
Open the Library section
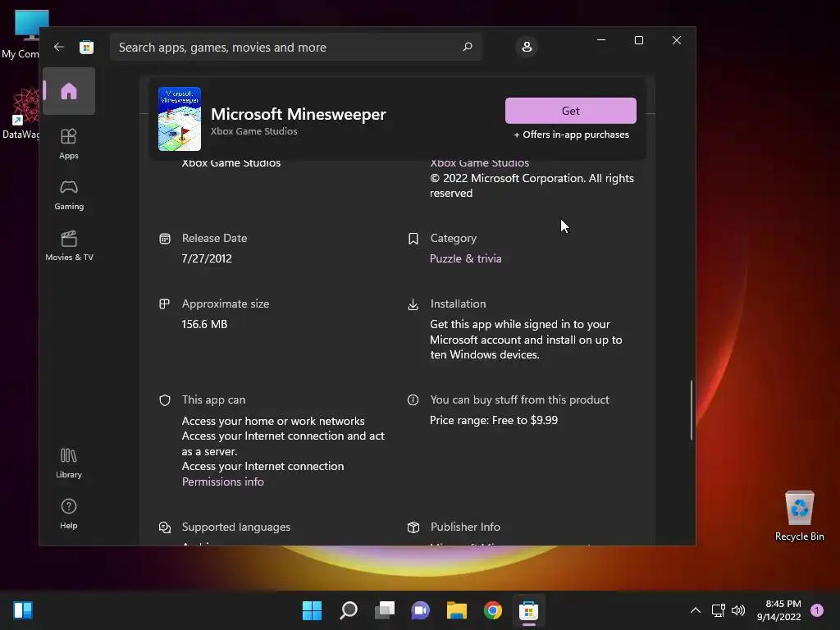[x=69, y=463]
